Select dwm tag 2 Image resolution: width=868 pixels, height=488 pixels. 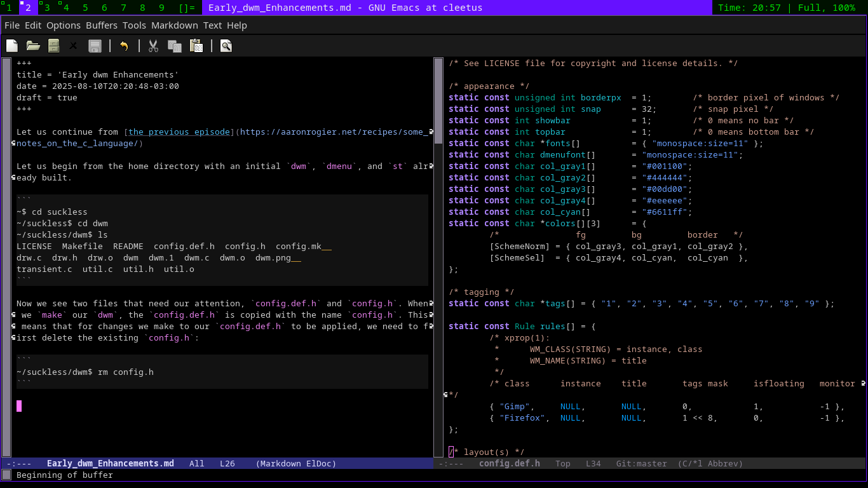coord(29,8)
